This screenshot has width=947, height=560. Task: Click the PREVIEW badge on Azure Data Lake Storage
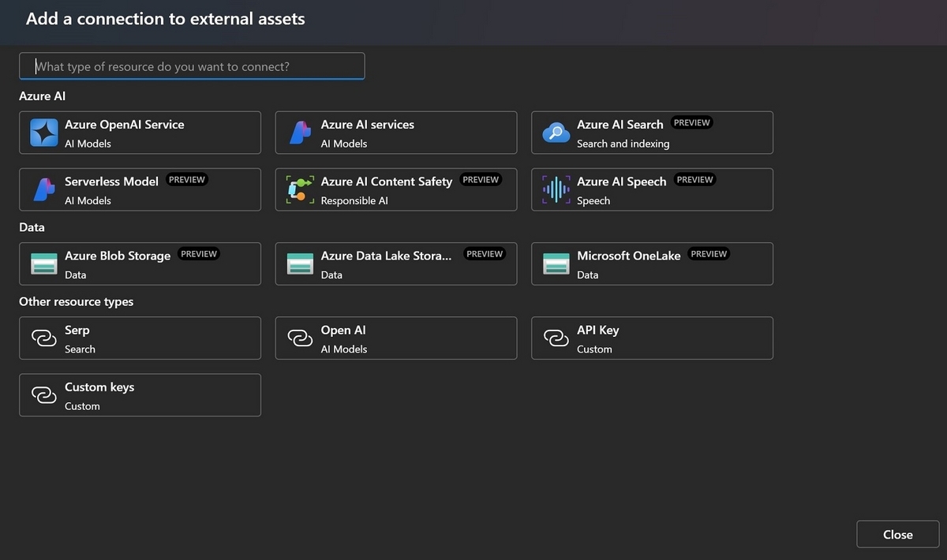pos(485,254)
